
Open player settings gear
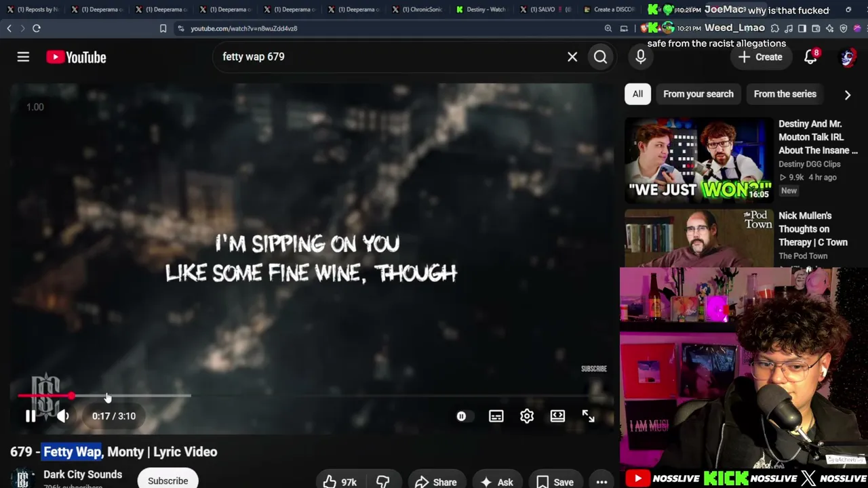[x=527, y=416]
